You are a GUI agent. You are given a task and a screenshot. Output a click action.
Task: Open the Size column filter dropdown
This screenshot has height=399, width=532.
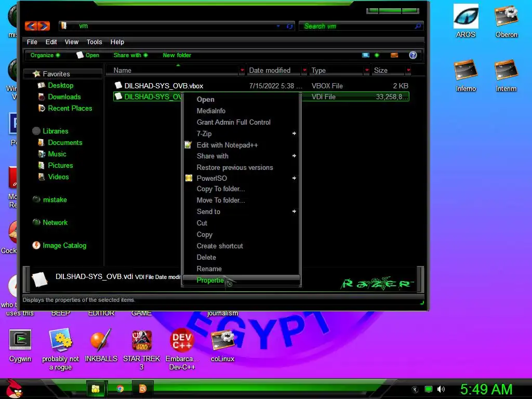click(408, 70)
